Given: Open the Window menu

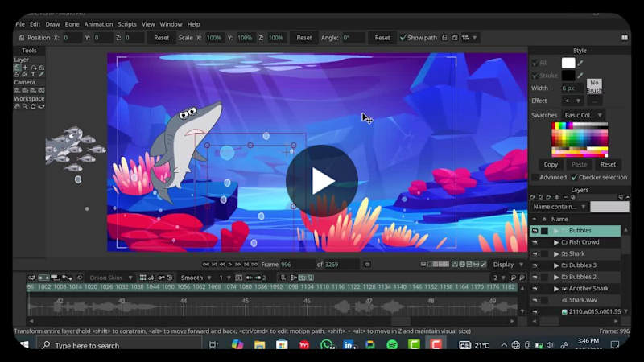Looking at the screenshot, I should pos(171,24).
